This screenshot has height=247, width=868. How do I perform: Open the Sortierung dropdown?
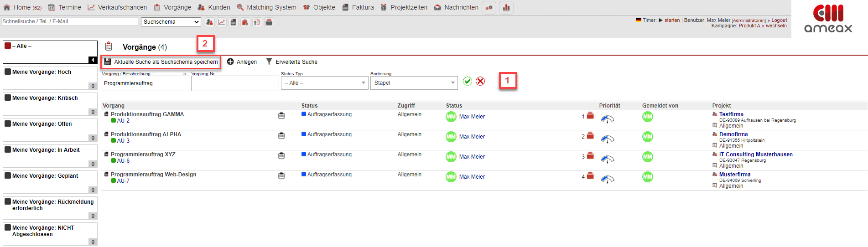414,83
